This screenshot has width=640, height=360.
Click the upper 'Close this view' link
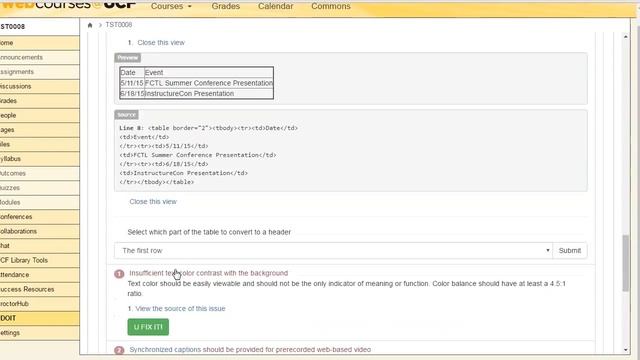[161, 42]
